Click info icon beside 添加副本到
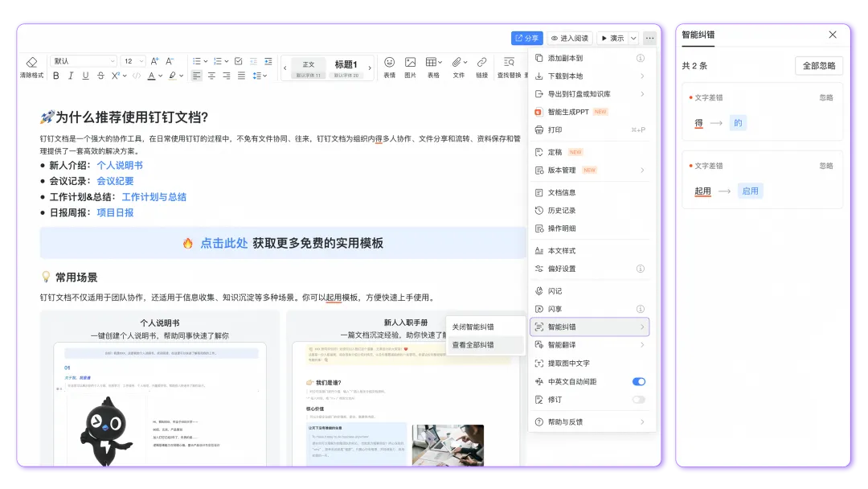 [640, 58]
